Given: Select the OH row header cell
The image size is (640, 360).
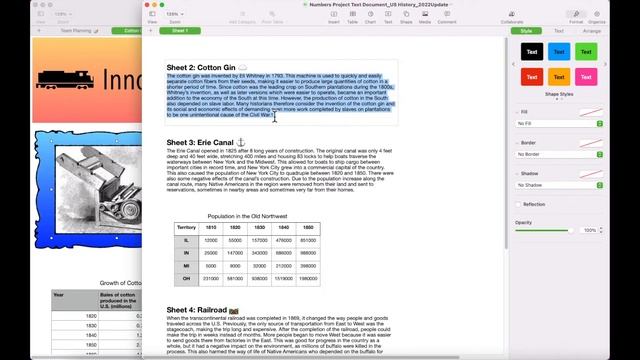Looking at the screenshot, I should [187, 279].
